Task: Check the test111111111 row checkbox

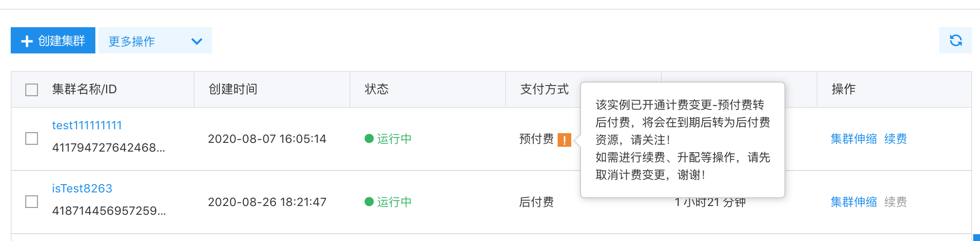Action: (32, 138)
